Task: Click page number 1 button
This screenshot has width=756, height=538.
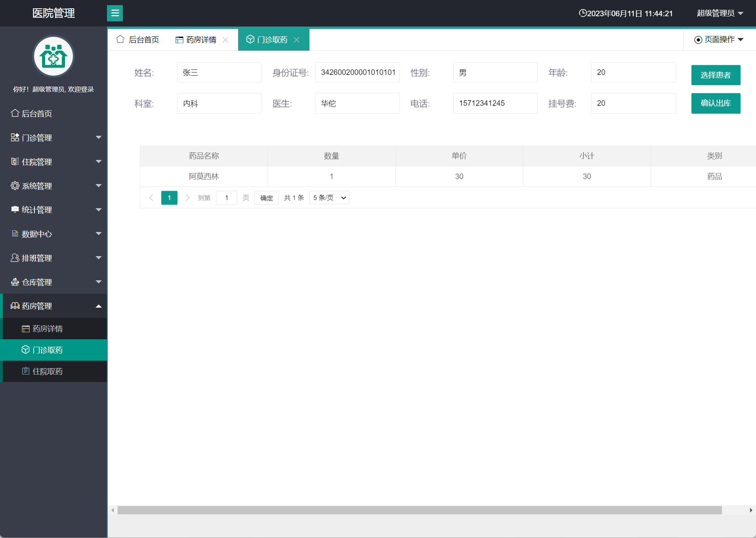Action: click(169, 198)
